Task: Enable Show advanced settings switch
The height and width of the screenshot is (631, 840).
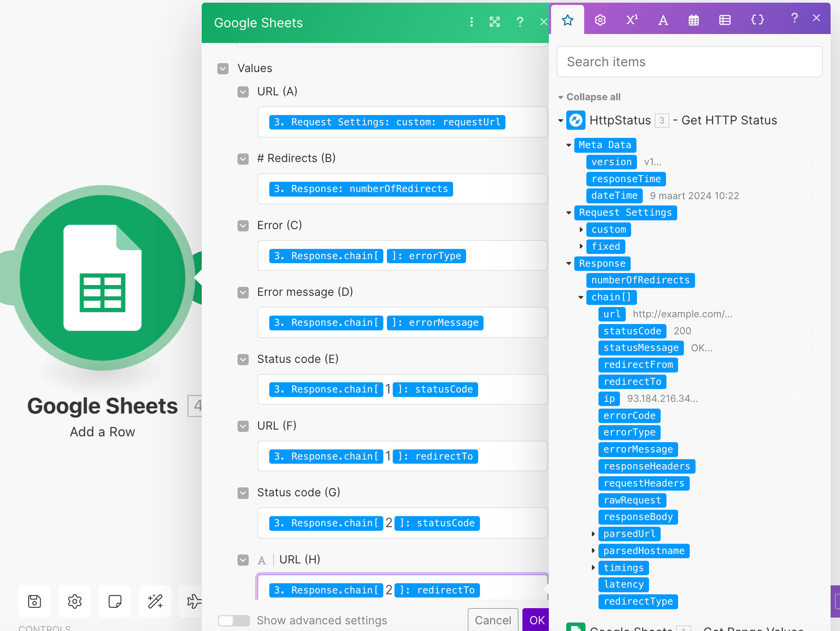Action: click(x=233, y=620)
